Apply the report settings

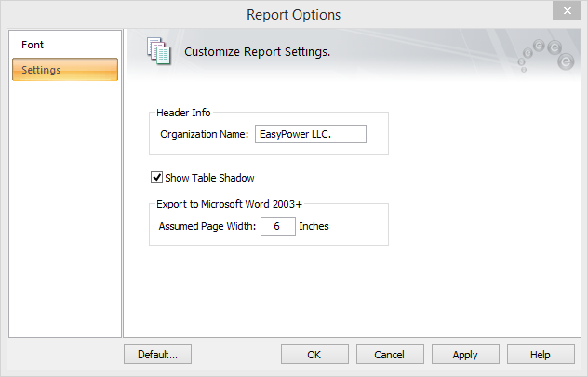coord(464,354)
